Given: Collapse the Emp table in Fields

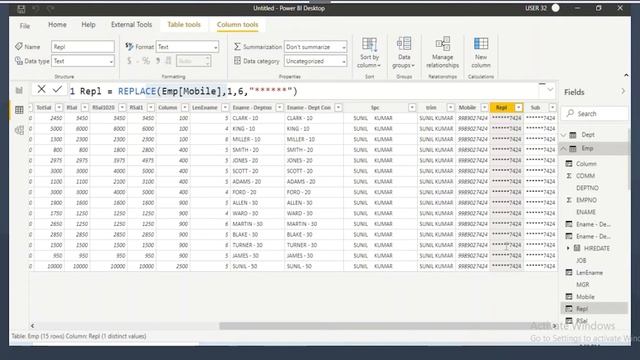Looking at the screenshot, I should pyautogui.click(x=564, y=148).
